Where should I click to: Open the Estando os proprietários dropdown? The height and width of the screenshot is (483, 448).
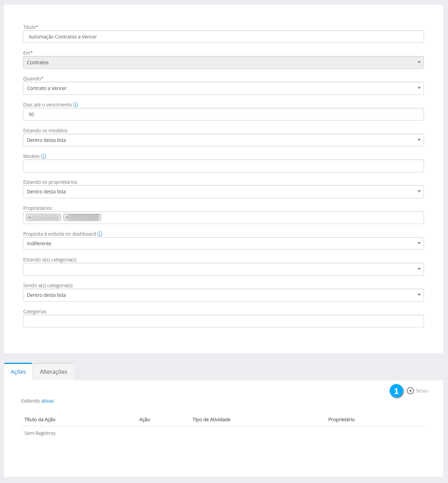pos(223,192)
